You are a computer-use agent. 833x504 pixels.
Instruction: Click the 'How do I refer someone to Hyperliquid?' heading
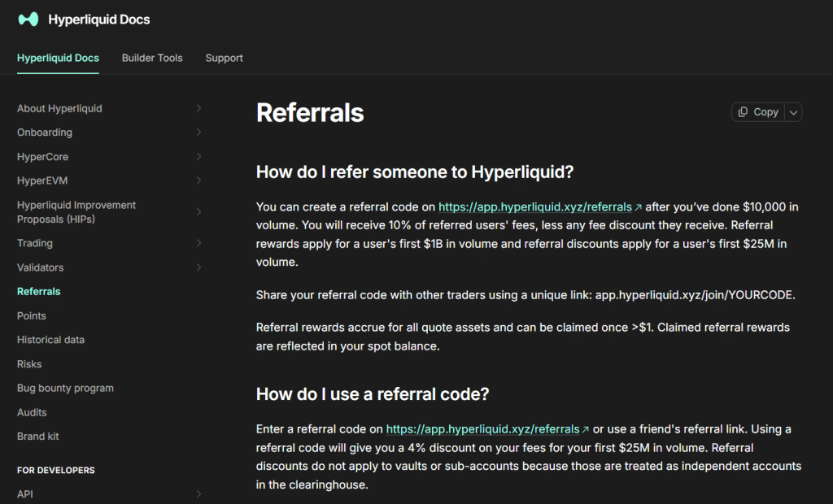415,172
